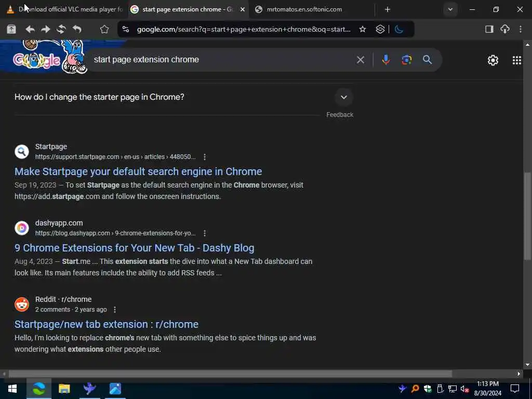Toggle dark mode with the moon icon
The width and height of the screenshot is (532, 399).
[400, 29]
